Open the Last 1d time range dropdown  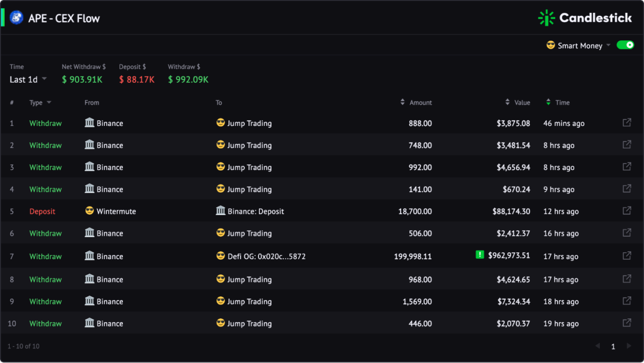tap(28, 79)
